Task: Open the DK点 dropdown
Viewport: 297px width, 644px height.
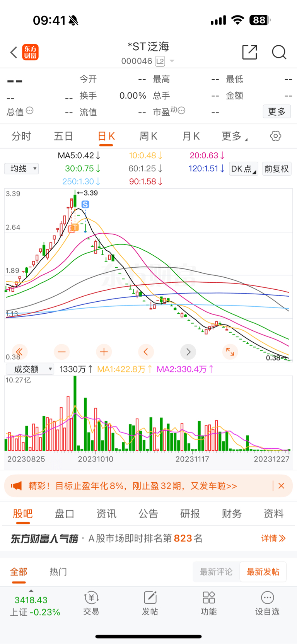Action: tap(244, 169)
